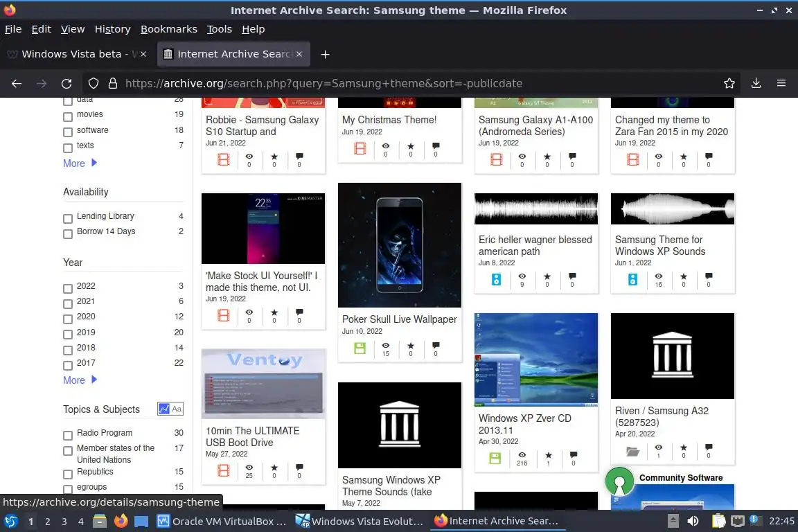This screenshot has height=532, width=798.
Task: Enable the Borrow 14 Days filter
Action: (68, 234)
